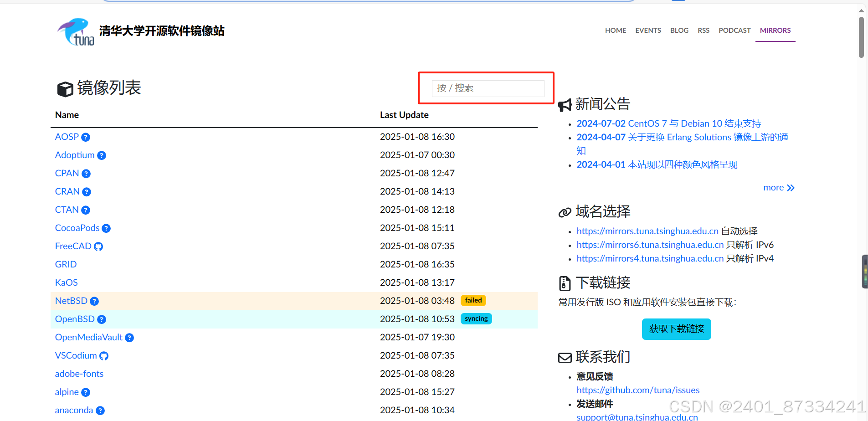Select MIRRORS navigation tab
The image size is (868, 421).
pos(775,30)
